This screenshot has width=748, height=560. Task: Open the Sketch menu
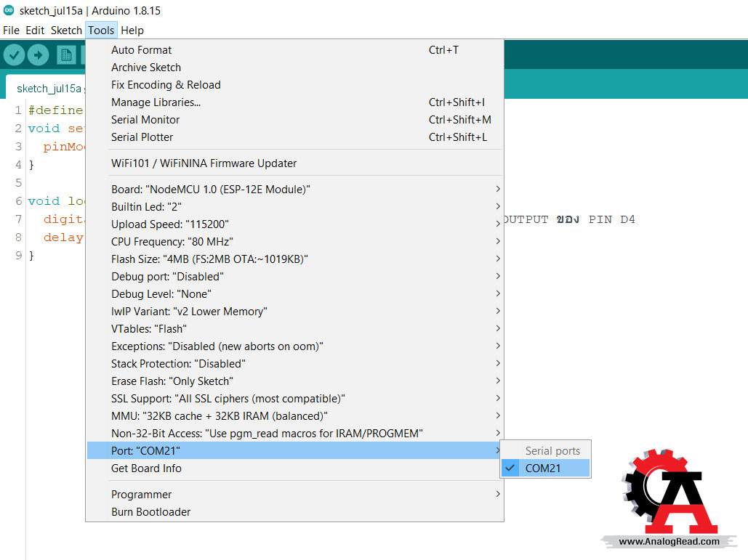tap(66, 30)
